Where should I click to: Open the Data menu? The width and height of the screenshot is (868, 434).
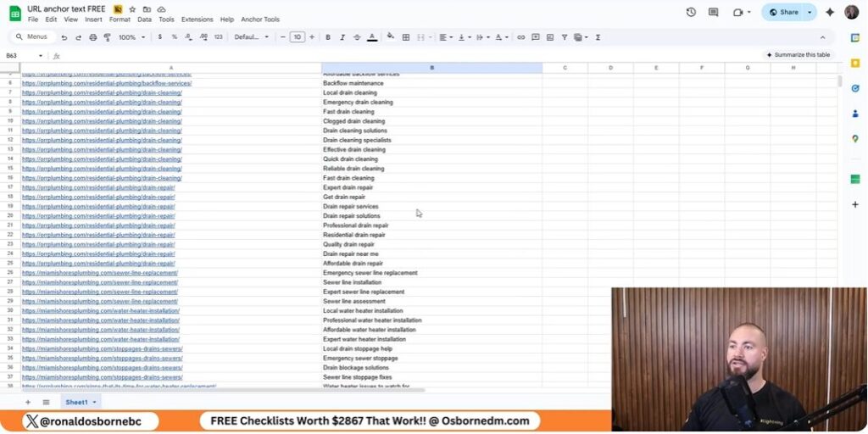coord(144,19)
